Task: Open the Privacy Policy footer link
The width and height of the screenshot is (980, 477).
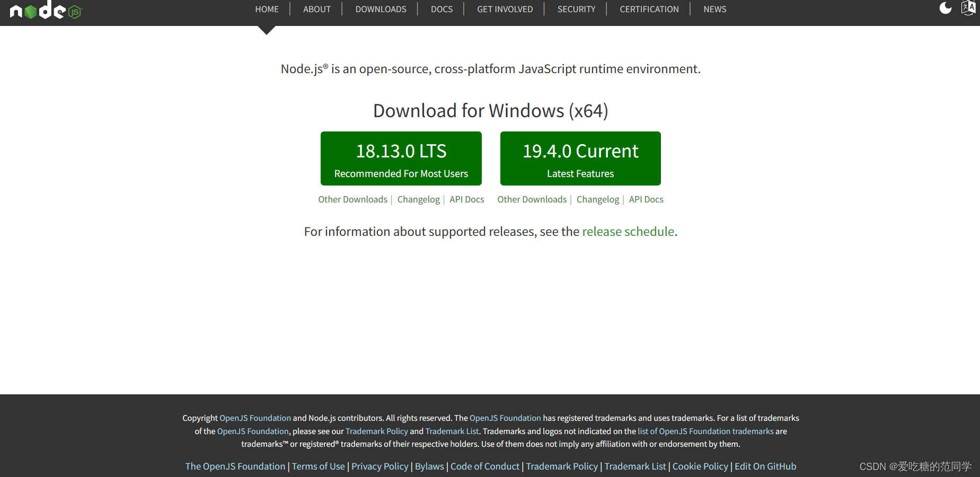Action: coord(380,466)
